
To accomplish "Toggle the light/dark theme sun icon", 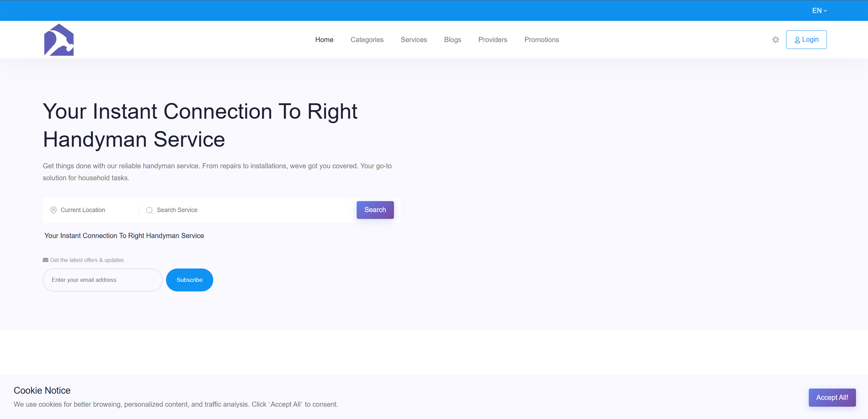I will tap(776, 40).
